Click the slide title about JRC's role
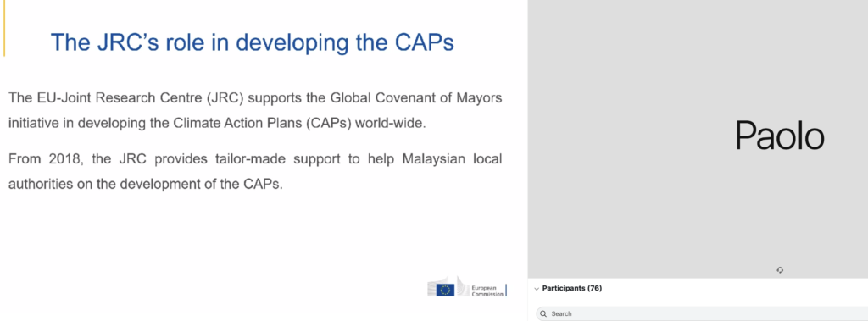 tap(253, 42)
